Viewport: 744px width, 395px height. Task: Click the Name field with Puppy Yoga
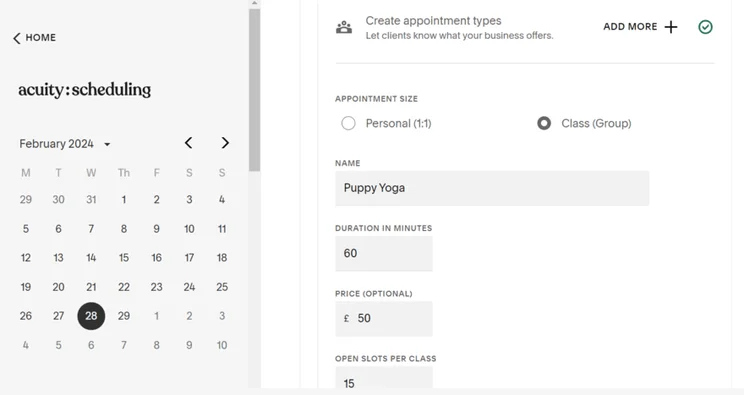(492, 188)
